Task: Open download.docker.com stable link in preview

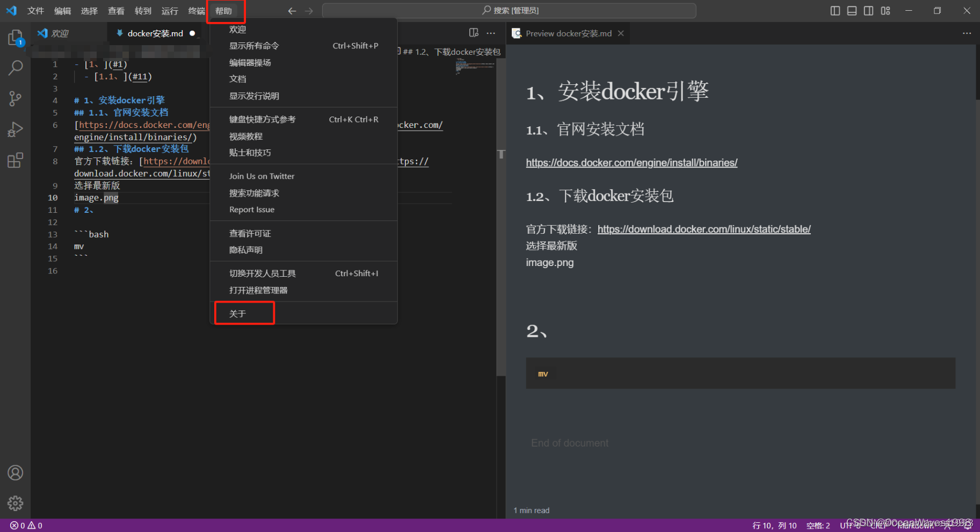Action: tap(704, 229)
